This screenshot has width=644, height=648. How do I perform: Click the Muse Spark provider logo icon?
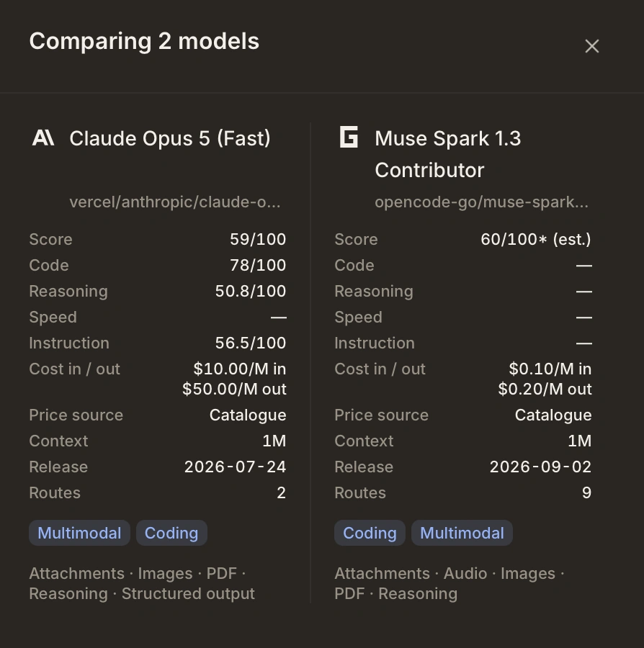(x=349, y=138)
